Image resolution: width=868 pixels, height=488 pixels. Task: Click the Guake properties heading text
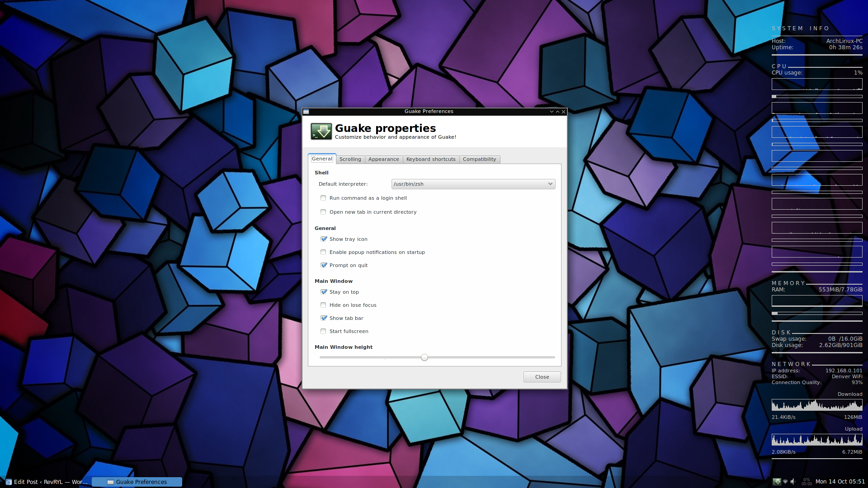[x=385, y=128]
